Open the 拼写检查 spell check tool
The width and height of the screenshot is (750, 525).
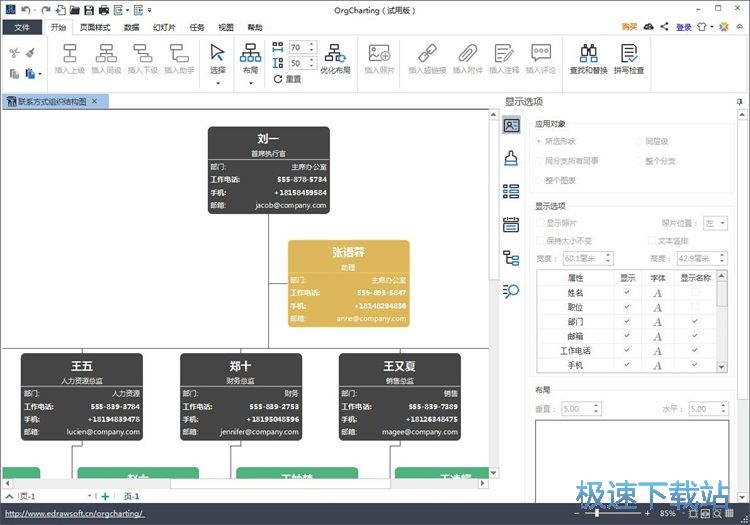point(629,54)
